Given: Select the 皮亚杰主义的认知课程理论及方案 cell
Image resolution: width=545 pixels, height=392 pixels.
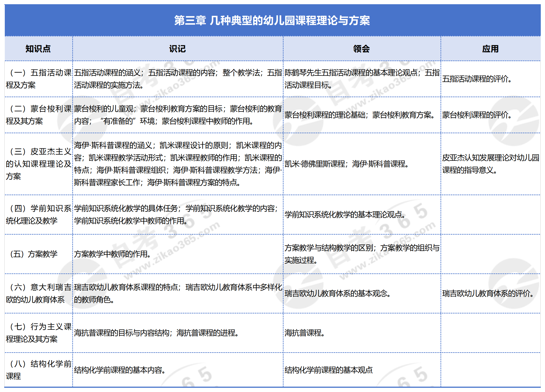Looking at the screenshot, I should (x=39, y=164).
